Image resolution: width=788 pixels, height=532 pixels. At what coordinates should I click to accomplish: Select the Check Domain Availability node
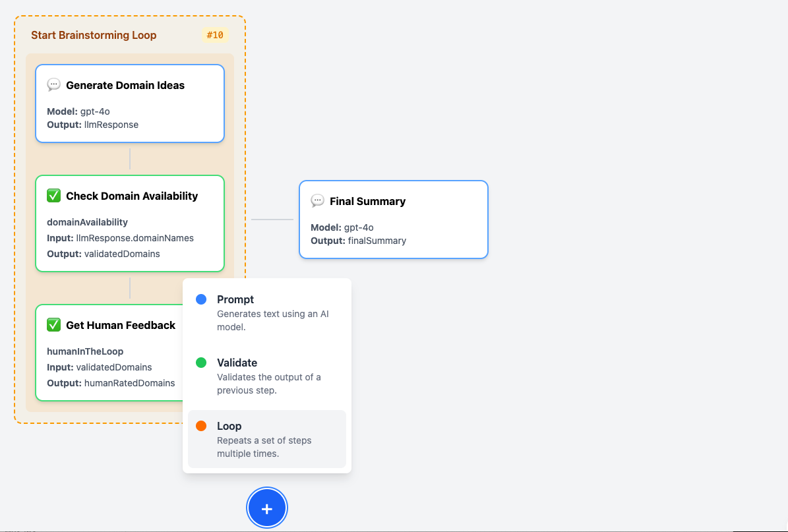pos(130,224)
